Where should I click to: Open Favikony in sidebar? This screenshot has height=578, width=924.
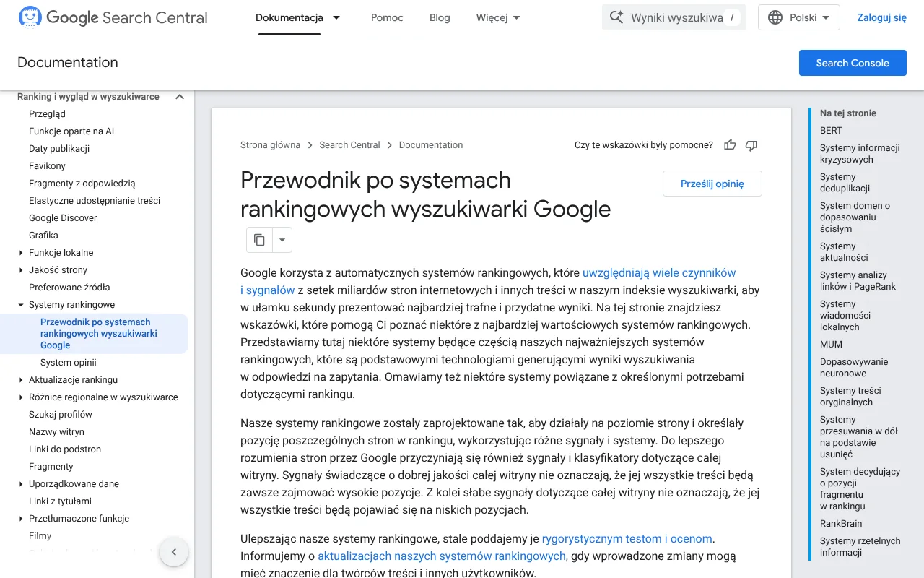point(47,166)
